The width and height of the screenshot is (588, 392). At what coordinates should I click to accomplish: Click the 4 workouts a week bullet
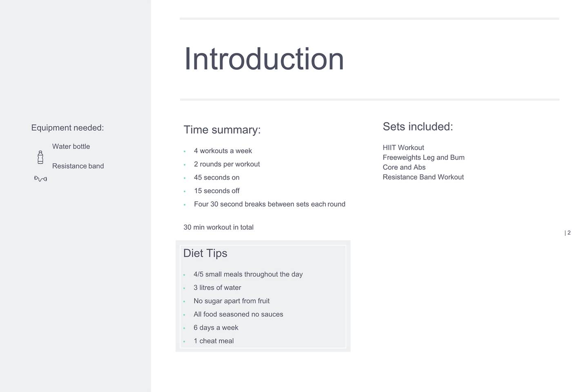pos(223,151)
